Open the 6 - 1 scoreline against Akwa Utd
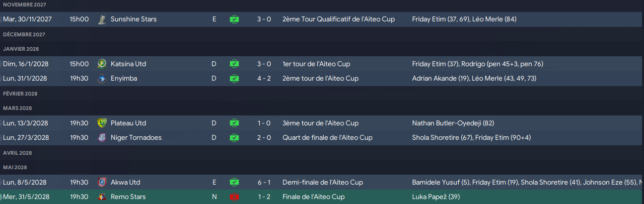 click(264, 182)
